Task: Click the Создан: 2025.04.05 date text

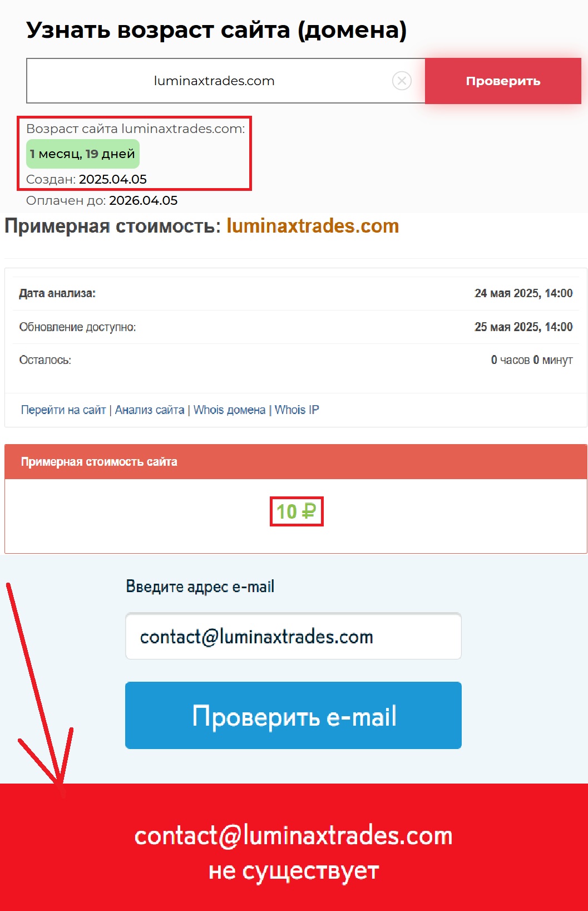Action: (86, 180)
